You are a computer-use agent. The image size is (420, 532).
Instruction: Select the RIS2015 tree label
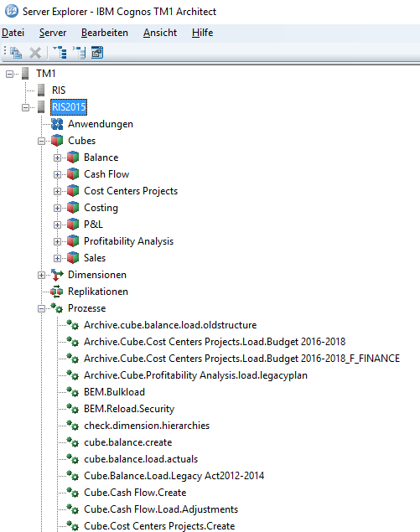[69, 107]
